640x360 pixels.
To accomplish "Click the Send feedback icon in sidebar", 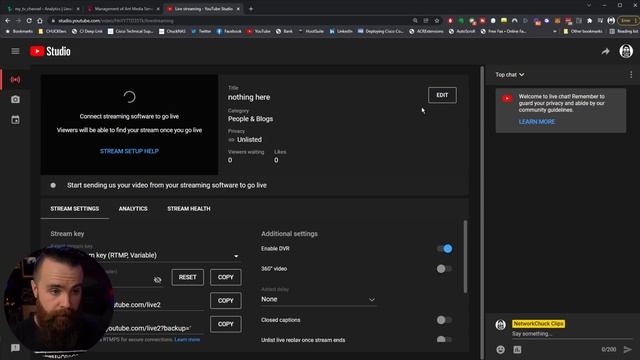I will click(15, 348).
